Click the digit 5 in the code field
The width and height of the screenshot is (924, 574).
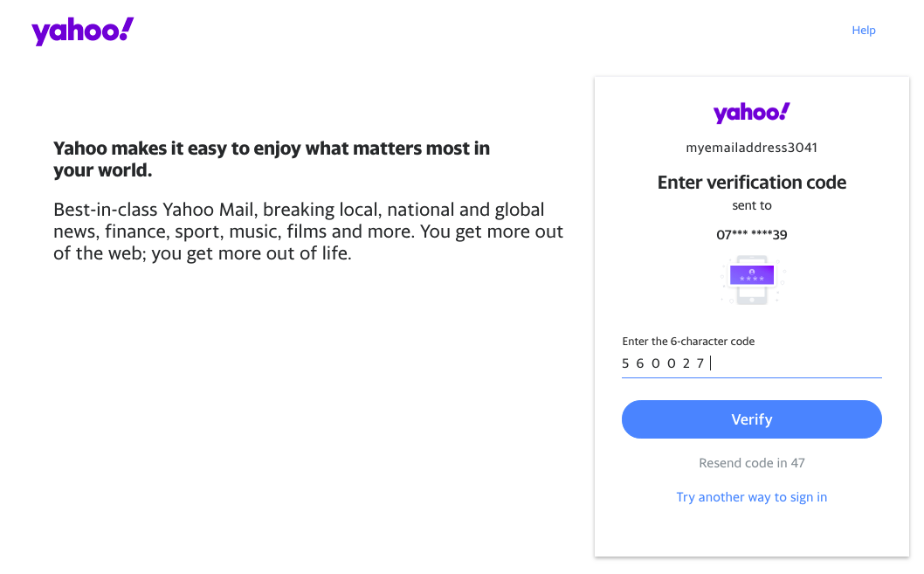point(625,363)
